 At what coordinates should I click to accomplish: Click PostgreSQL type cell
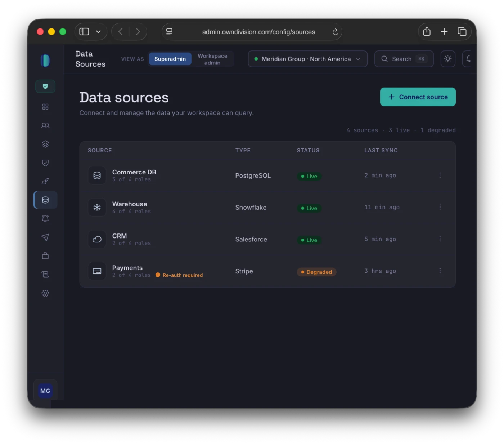253,176
